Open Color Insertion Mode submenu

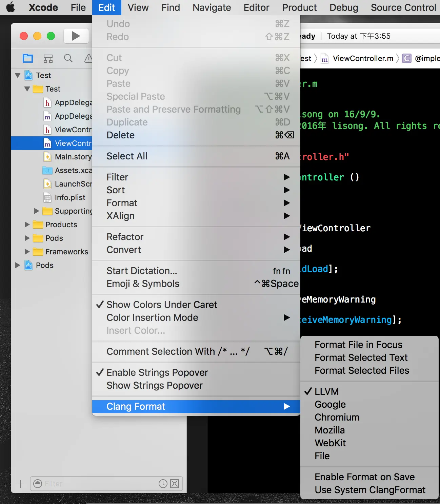(196, 317)
